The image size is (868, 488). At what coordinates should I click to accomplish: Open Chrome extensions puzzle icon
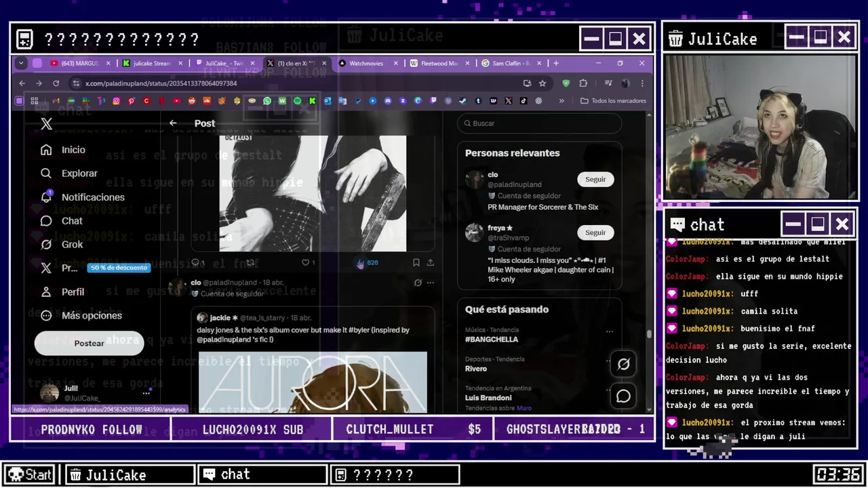(x=583, y=83)
